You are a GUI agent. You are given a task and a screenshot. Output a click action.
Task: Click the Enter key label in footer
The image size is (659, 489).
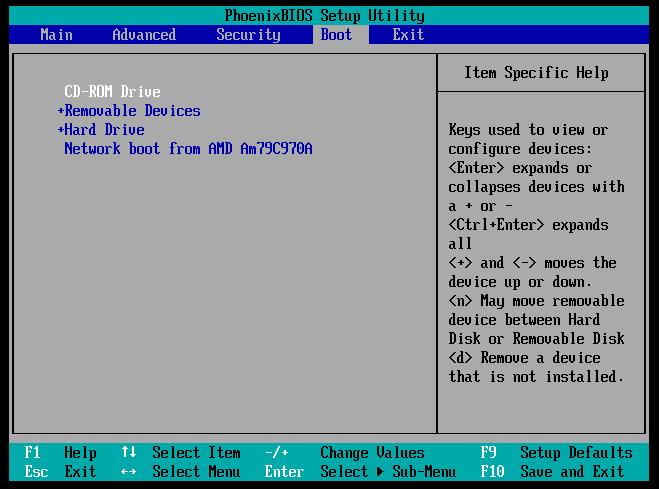[284, 472]
